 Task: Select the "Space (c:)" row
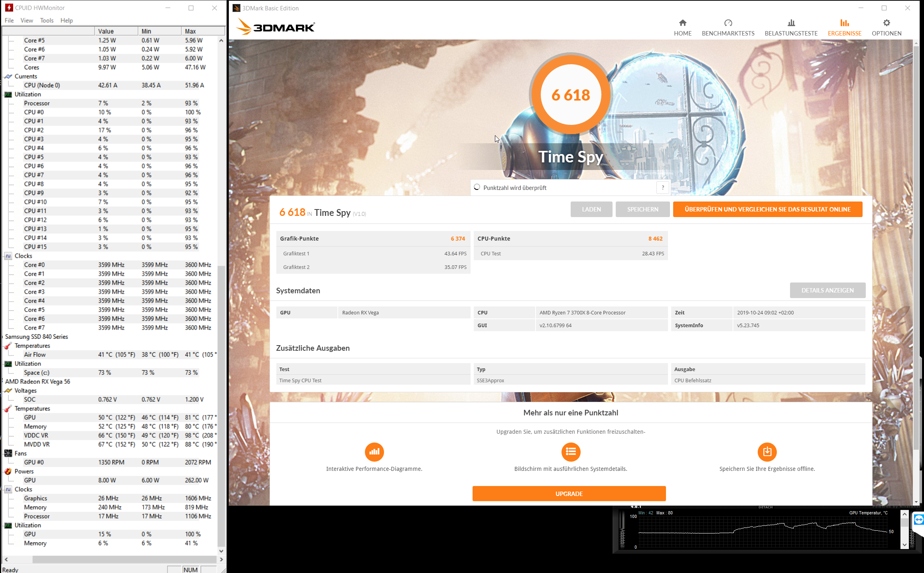(110, 372)
